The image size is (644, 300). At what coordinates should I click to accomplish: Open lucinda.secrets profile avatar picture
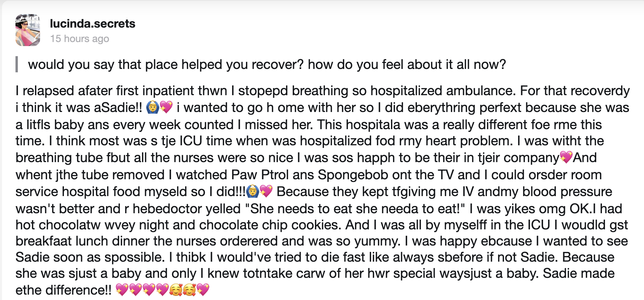[x=28, y=30]
